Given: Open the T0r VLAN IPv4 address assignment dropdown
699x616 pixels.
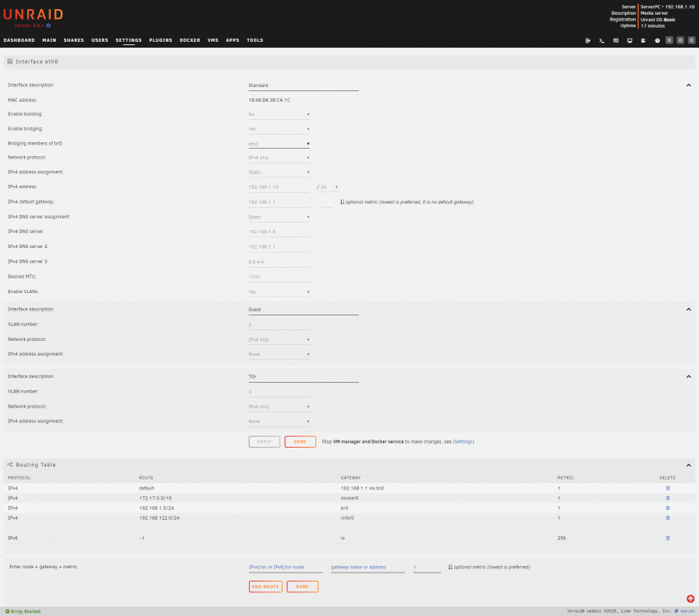Looking at the screenshot, I should click(278, 421).
